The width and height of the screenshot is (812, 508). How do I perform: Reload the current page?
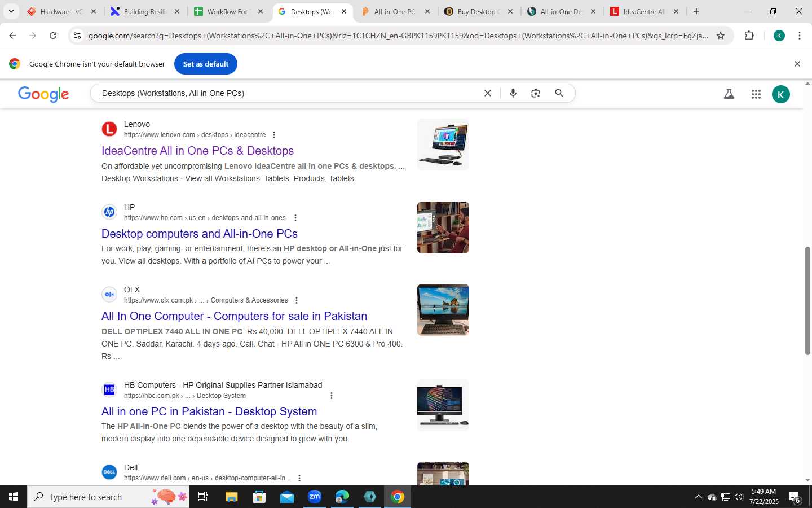[53, 36]
